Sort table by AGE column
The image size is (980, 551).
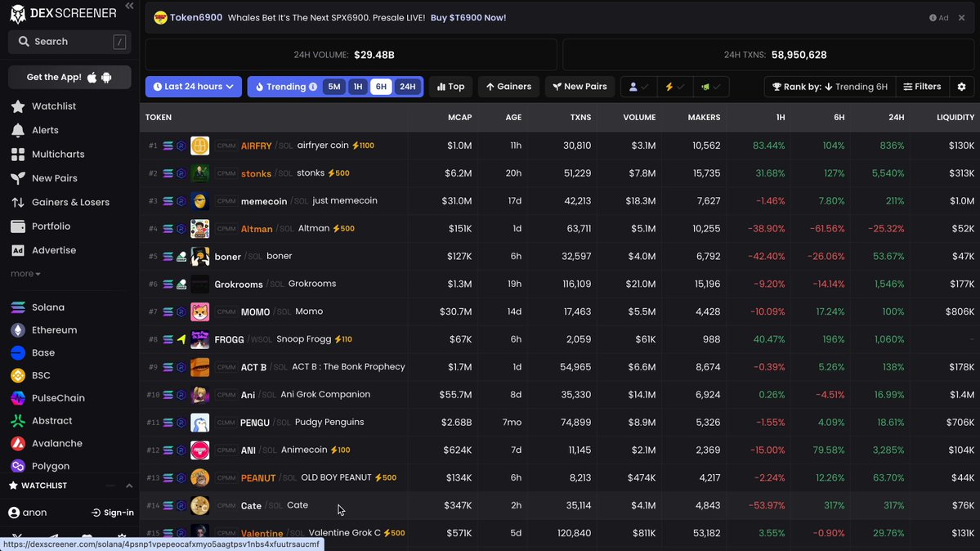point(513,118)
